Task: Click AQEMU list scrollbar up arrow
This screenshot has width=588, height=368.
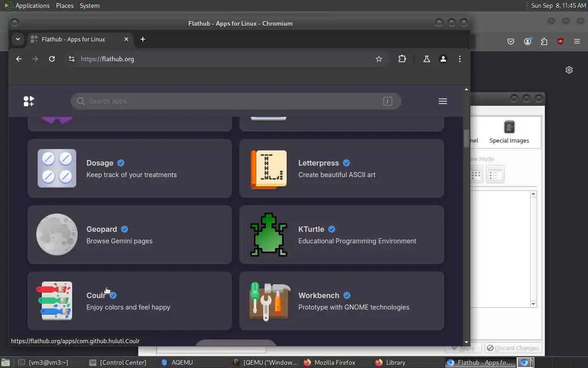Action: [x=533, y=194]
